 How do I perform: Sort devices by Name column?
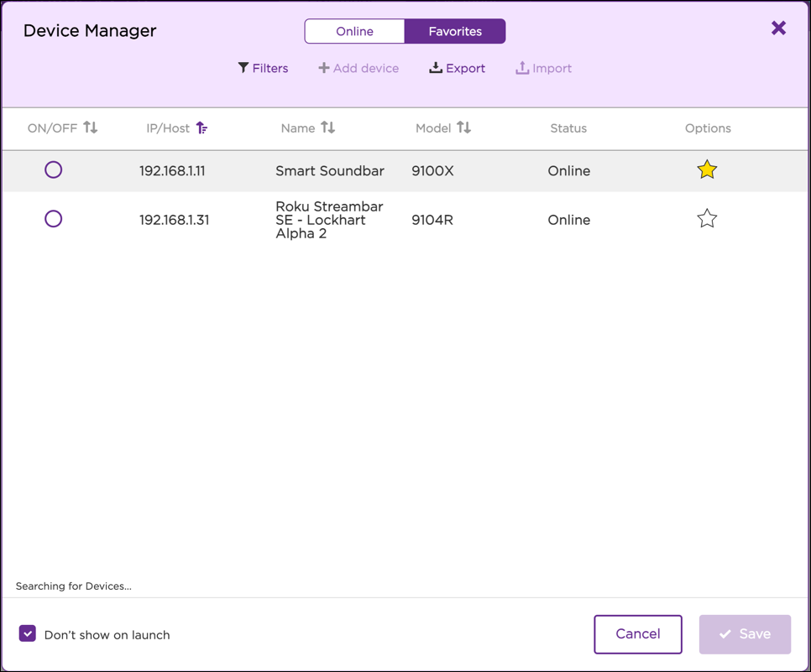328,128
